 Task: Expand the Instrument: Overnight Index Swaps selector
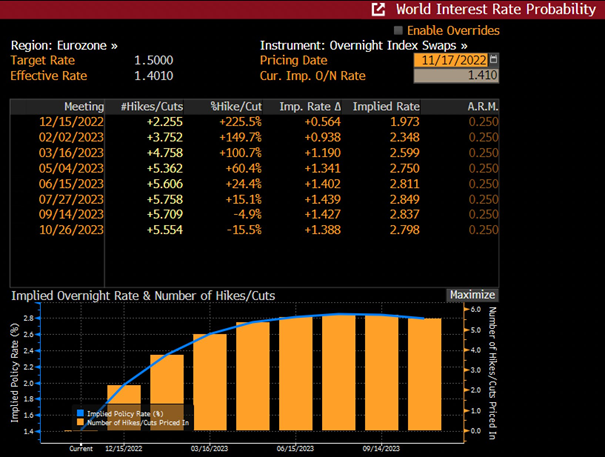(x=363, y=46)
